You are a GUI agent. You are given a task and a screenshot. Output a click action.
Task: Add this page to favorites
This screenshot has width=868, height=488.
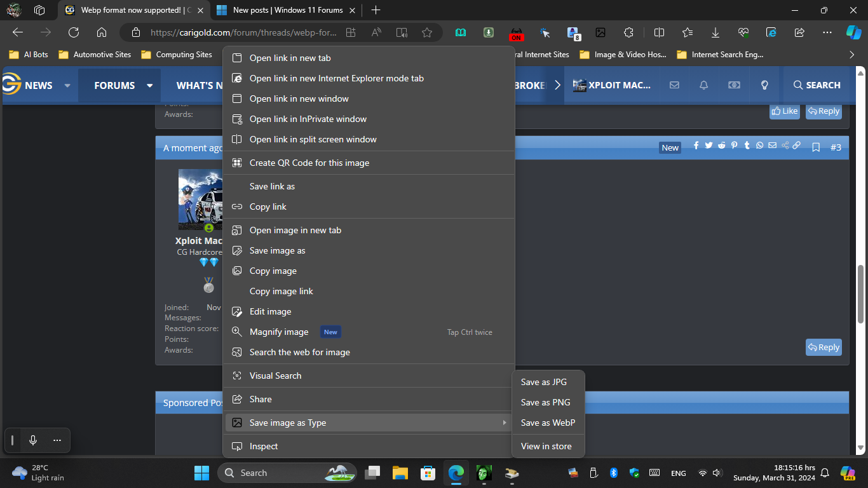(x=427, y=32)
